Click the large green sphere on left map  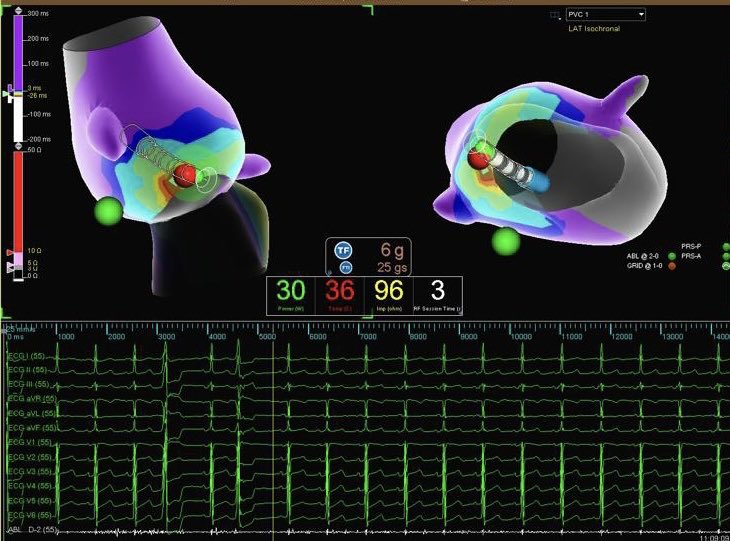pyautogui.click(x=108, y=211)
